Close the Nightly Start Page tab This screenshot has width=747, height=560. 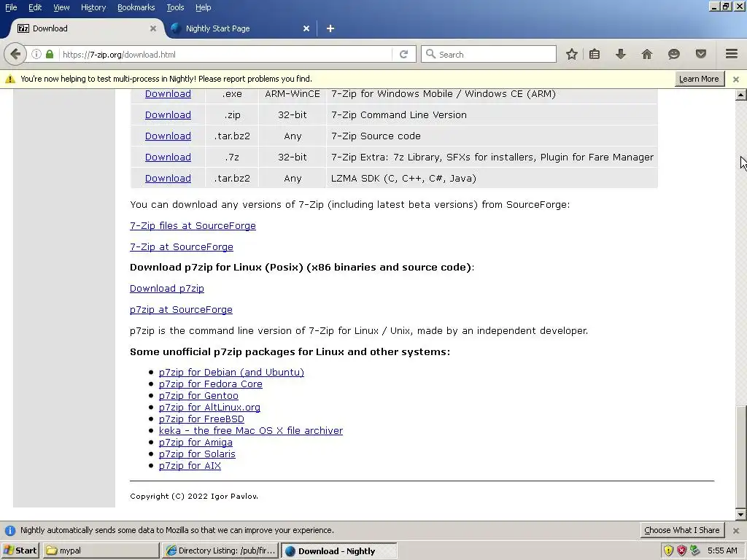pyautogui.click(x=306, y=28)
